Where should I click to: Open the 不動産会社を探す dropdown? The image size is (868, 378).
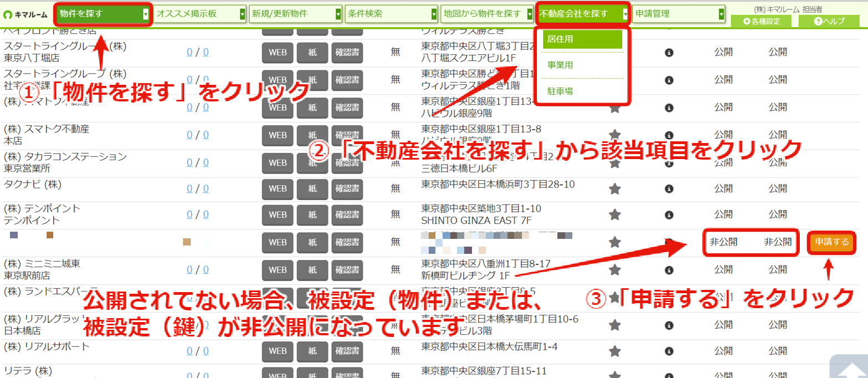[583, 14]
